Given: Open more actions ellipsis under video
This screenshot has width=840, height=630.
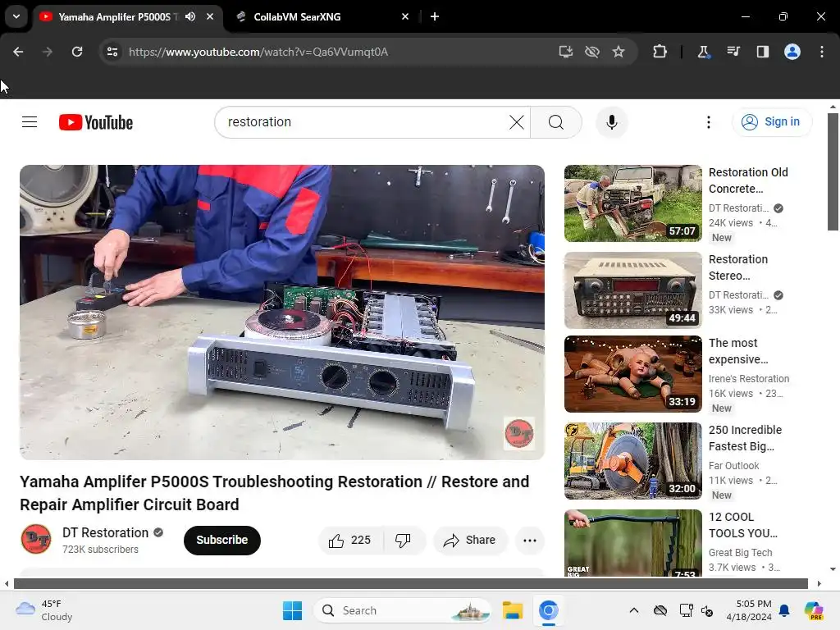Looking at the screenshot, I should (530, 540).
